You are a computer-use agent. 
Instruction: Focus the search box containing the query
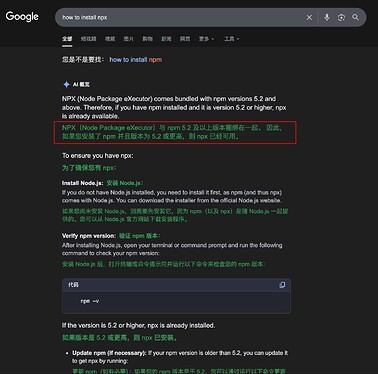coord(180,17)
